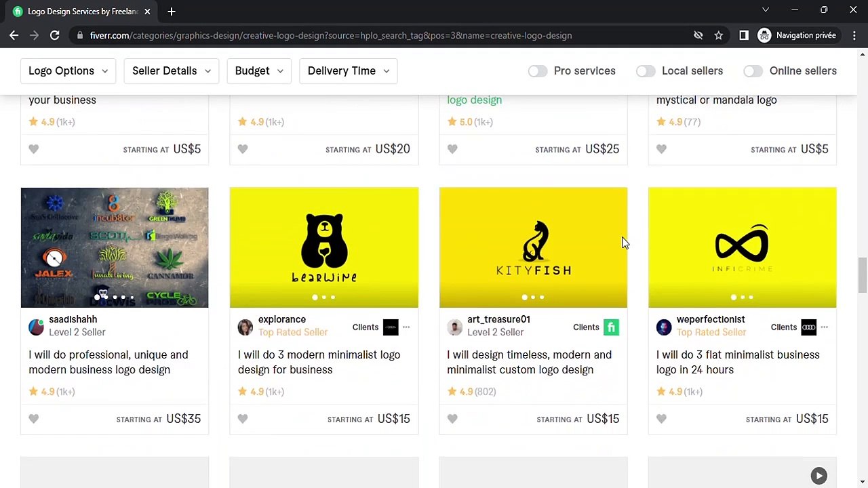
Task: Play video on the bottom-right loading card
Action: (819, 476)
